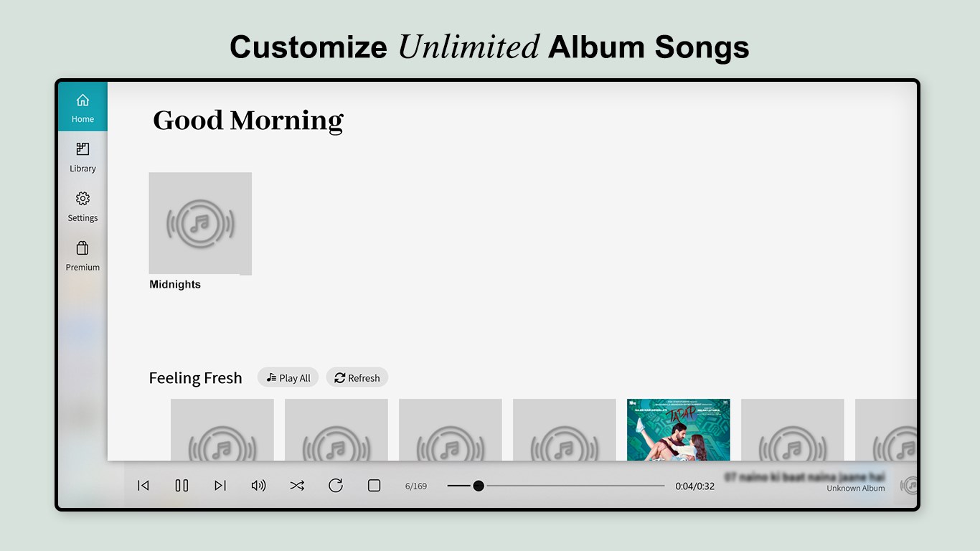Select the first Feeling Fresh song thumbnail
This screenshot has width=980, height=551.
[x=222, y=430]
